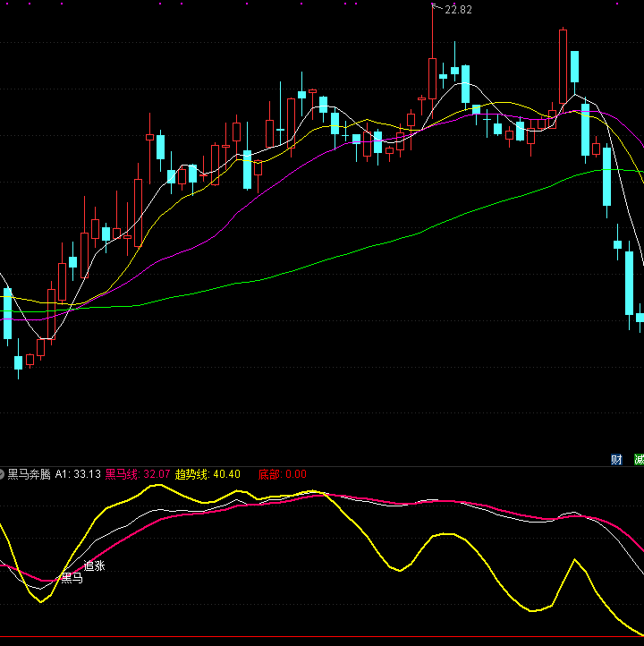
Task: Click the blue 财 financial info icon
Action: [616, 459]
